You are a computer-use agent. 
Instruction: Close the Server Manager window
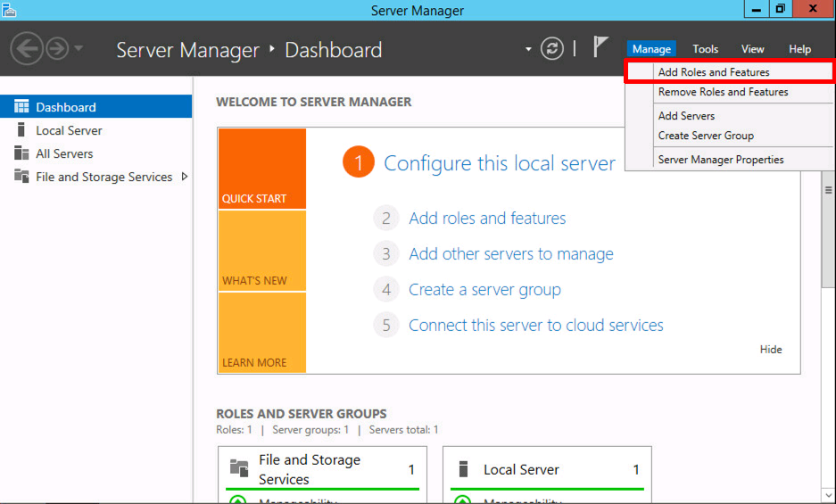point(813,9)
